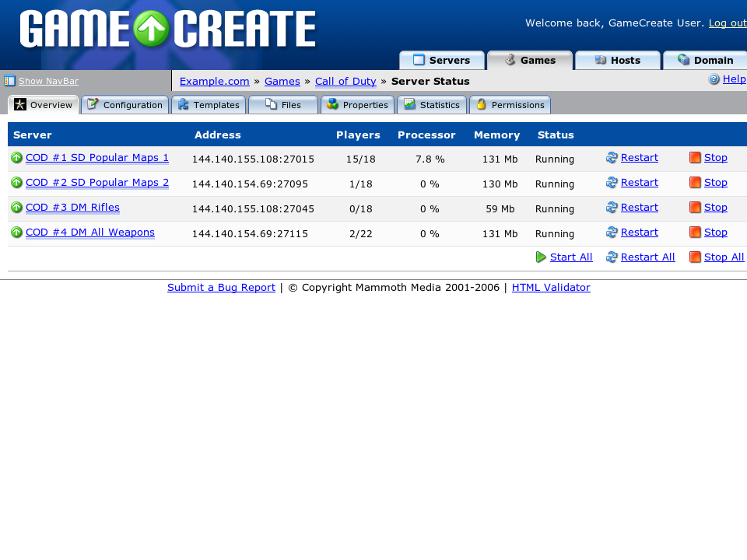Click Restart link for COD #4 server
This screenshot has width=747, height=560.
pyautogui.click(x=640, y=233)
